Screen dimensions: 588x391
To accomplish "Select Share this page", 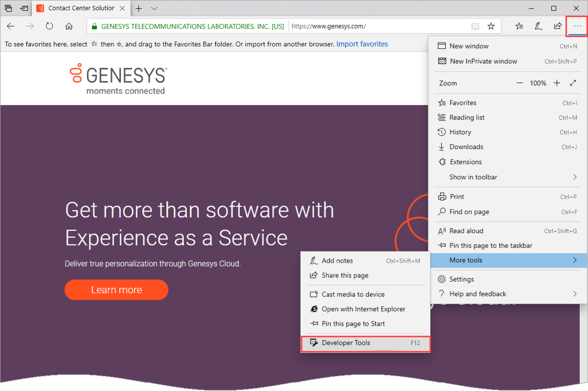I will click(x=366, y=275).
